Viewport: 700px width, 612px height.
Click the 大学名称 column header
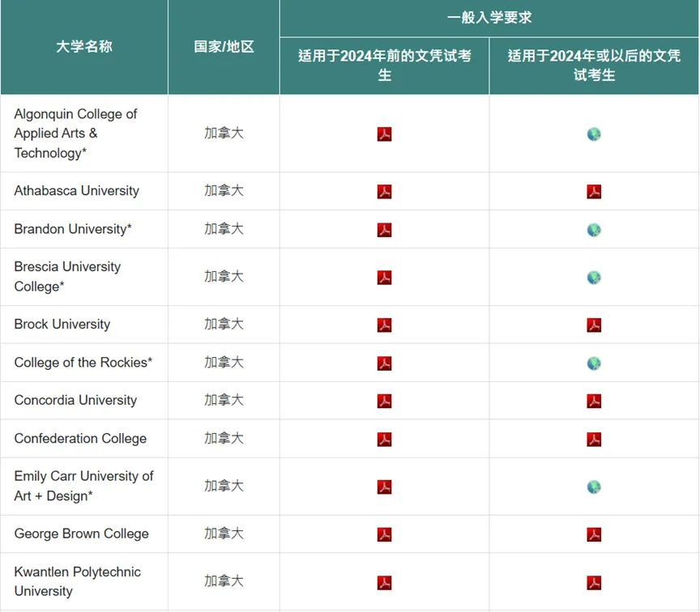point(83,47)
